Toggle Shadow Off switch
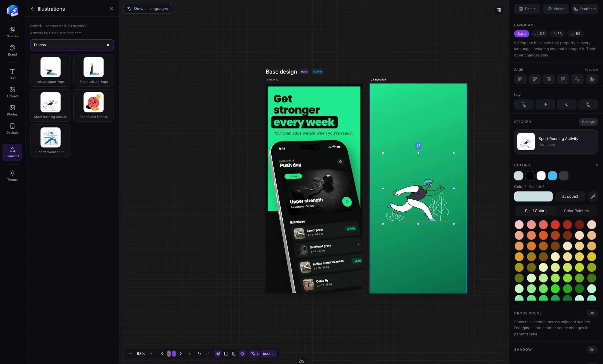Viewport: 603px width, 364px height. click(592, 349)
